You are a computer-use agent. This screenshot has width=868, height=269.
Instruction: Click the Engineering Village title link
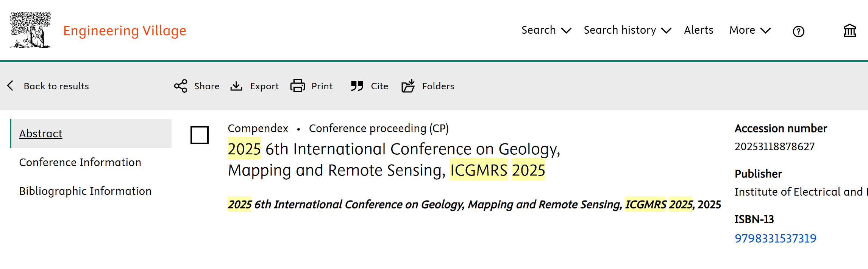click(x=125, y=31)
